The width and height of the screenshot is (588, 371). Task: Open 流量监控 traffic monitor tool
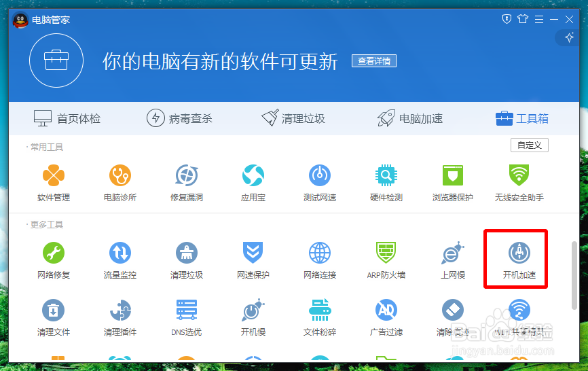coord(120,260)
